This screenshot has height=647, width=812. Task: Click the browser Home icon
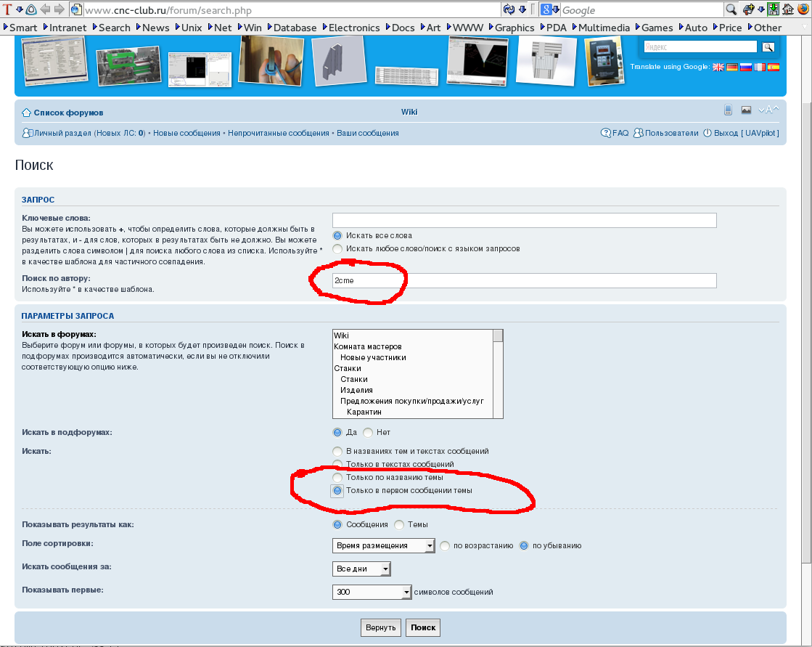pos(788,9)
